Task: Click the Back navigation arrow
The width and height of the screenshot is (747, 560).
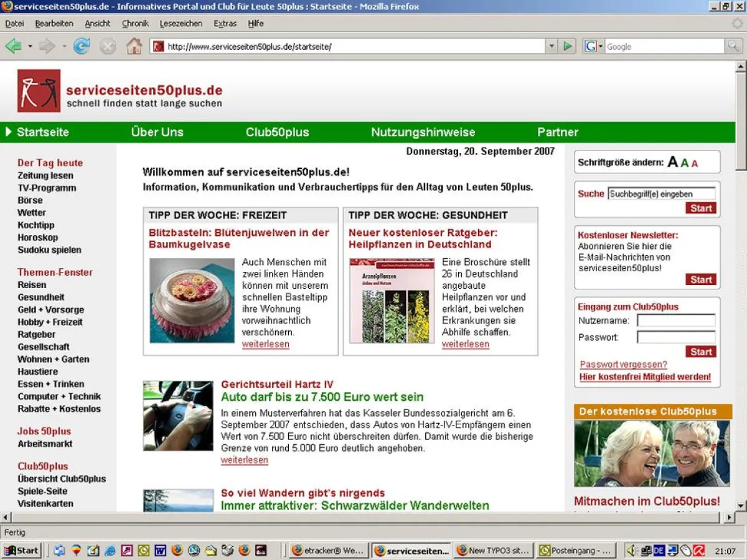Action: click(x=14, y=46)
